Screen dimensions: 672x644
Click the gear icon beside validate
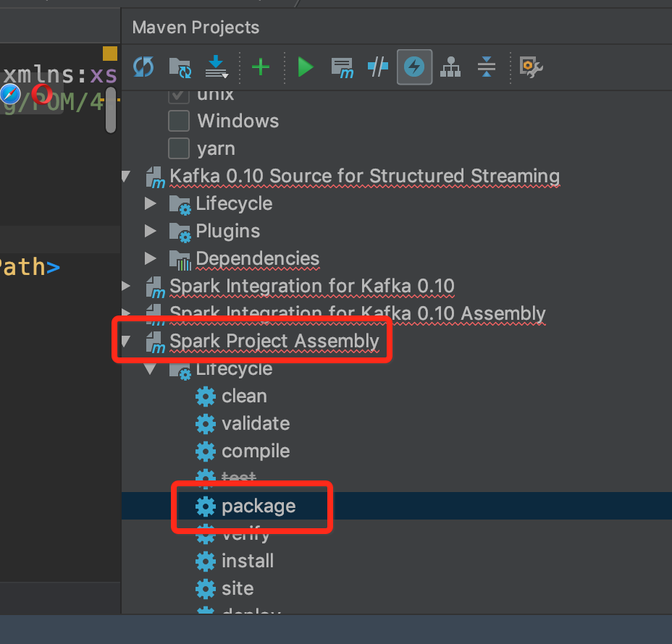point(206,424)
